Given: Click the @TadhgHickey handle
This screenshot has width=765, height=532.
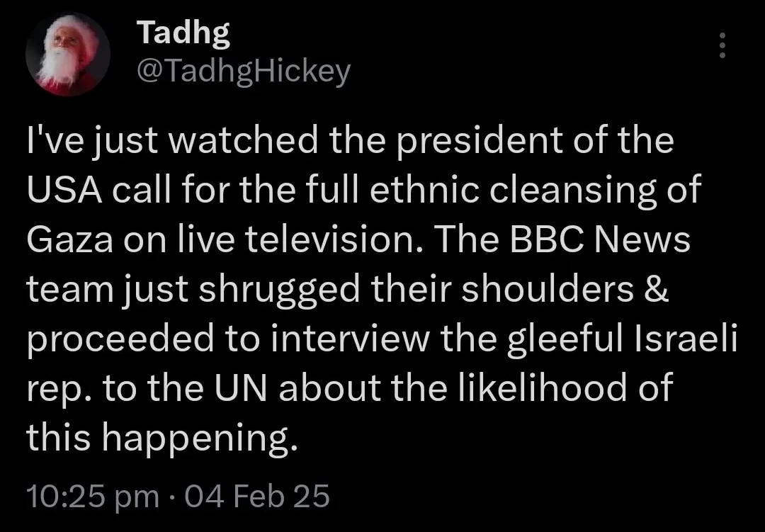Looking at the screenshot, I should [x=242, y=70].
